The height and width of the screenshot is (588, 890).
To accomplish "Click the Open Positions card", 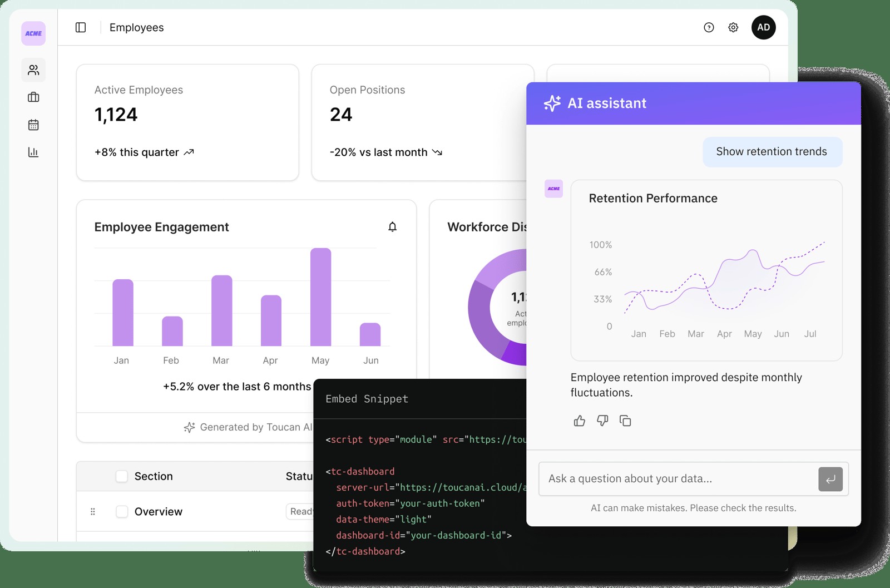I will click(419, 122).
